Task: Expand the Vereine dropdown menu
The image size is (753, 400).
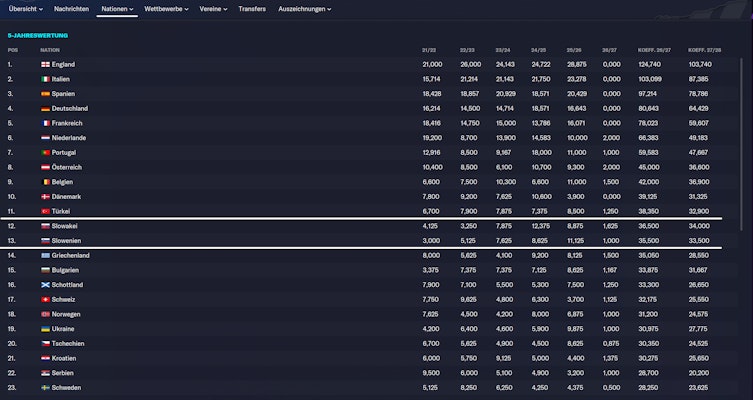Action: pyautogui.click(x=214, y=8)
